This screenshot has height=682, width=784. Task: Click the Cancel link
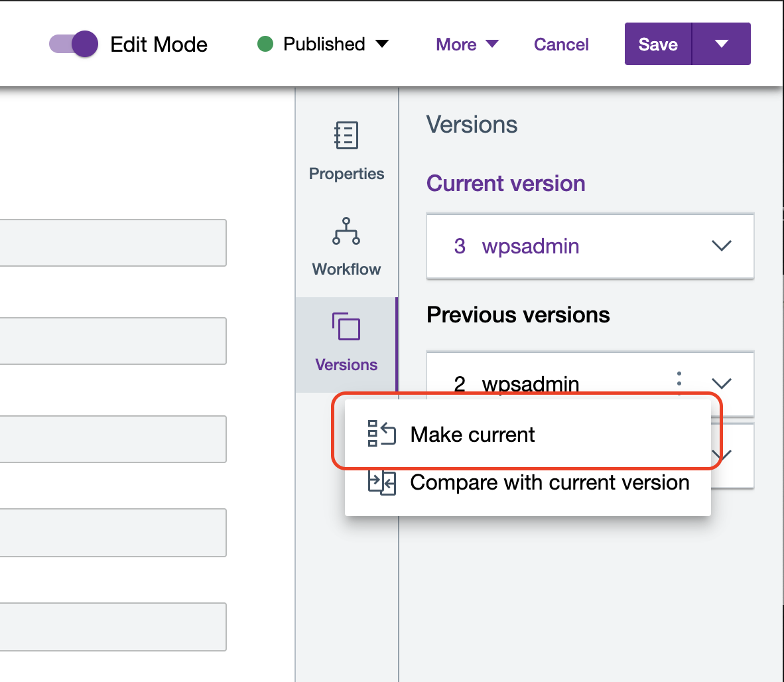coord(561,44)
